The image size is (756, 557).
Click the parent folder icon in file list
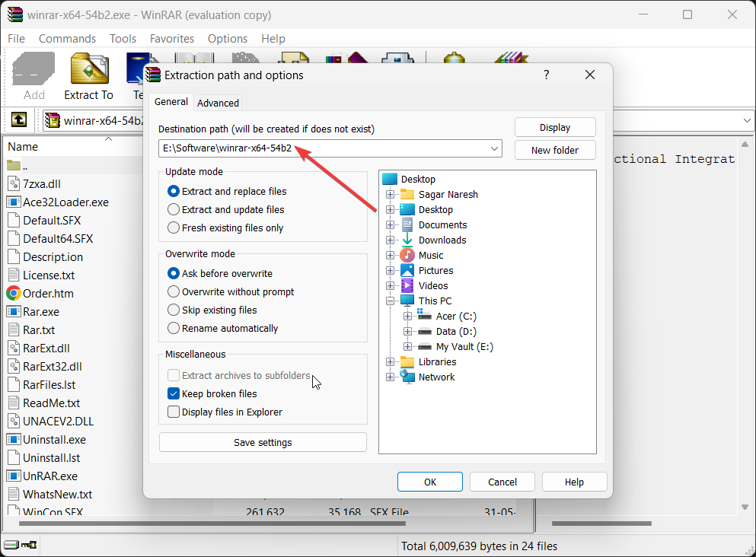pyautogui.click(x=14, y=166)
